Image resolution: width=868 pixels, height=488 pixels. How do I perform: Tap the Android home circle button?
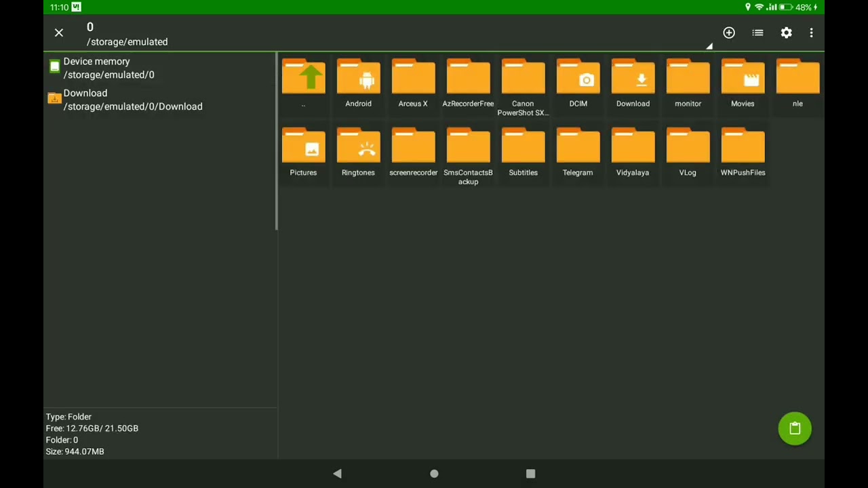(x=434, y=474)
